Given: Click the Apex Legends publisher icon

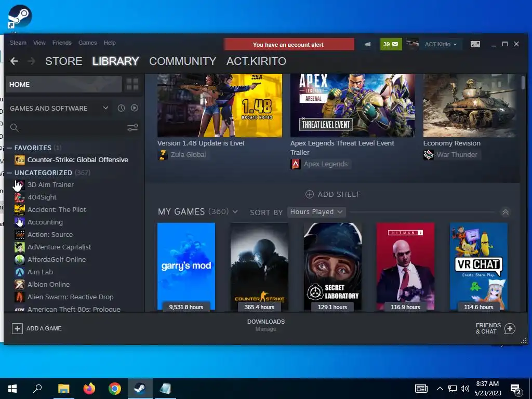Looking at the screenshot, I should [296, 164].
